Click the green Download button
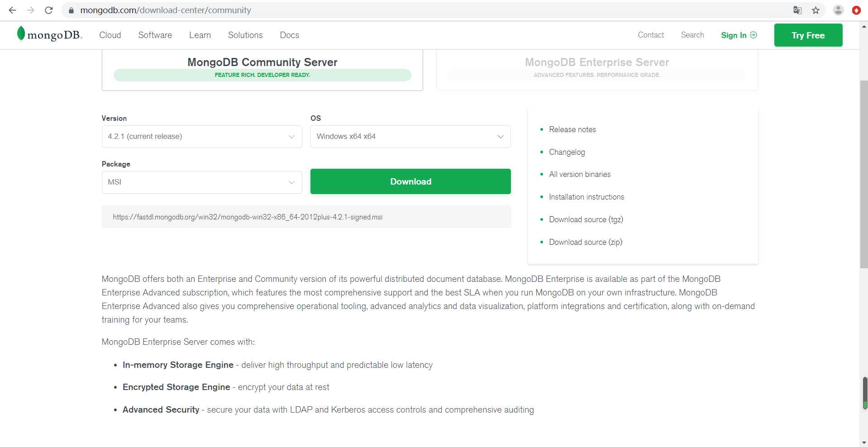The width and height of the screenshot is (868, 447). point(410,181)
